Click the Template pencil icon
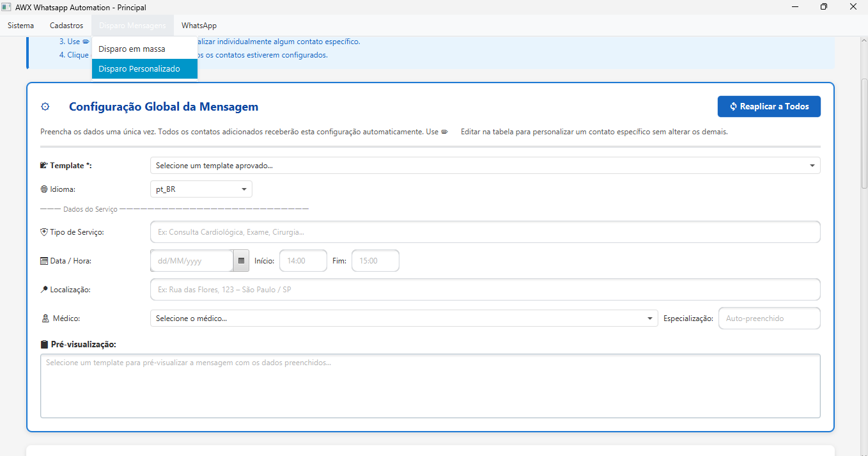Viewport: 868px width, 456px height. [43, 165]
